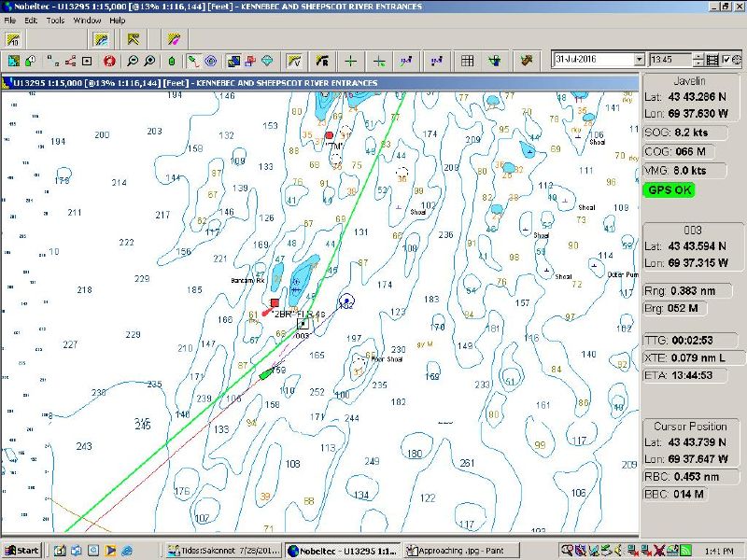Click the green GPS OK status button

669,189
